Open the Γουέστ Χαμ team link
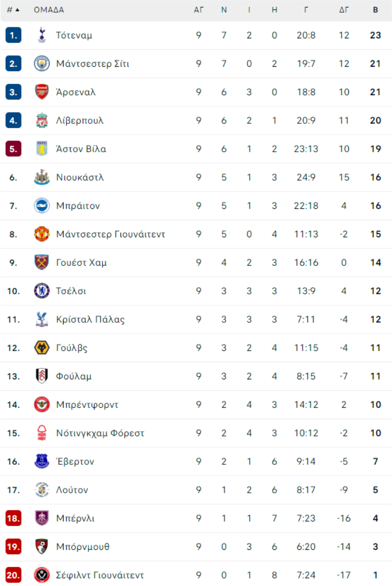Viewport: 392px width, 586px height. (81, 262)
